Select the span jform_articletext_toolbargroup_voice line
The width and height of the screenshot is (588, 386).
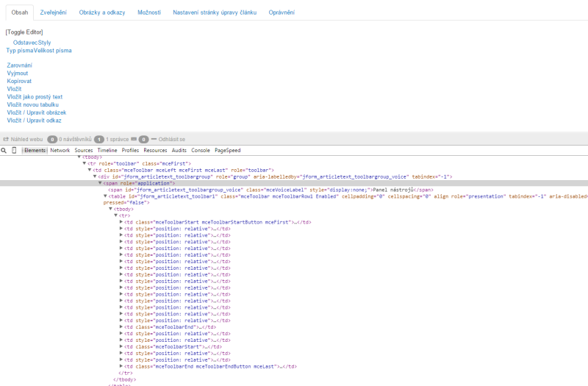coord(270,190)
